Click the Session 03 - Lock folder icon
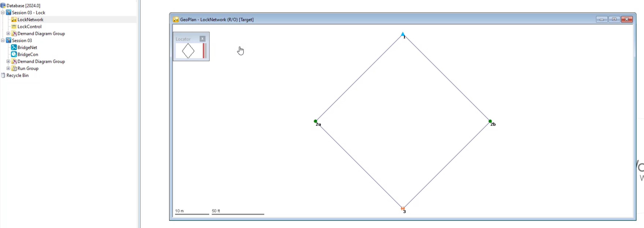The width and height of the screenshot is (644, 228). coord(8,12)
